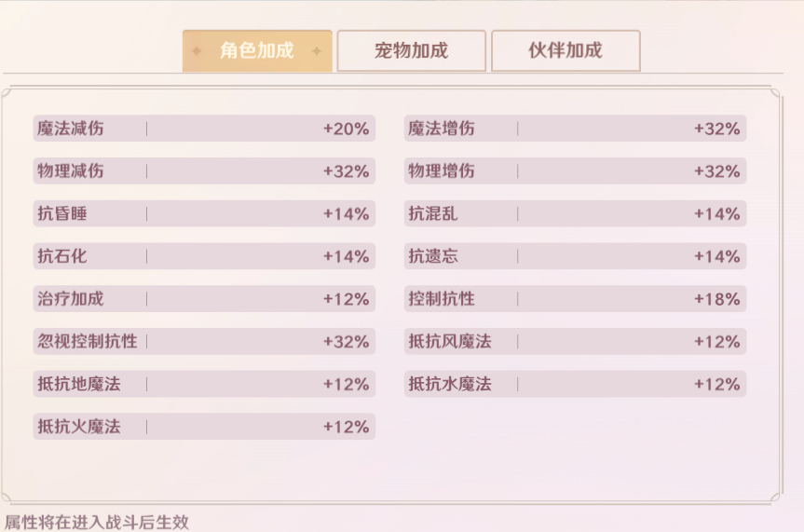This screenshot has height=532, width=804.
Task: Switch to the 伙伴加成 tab
Action: tap(566, 51)
